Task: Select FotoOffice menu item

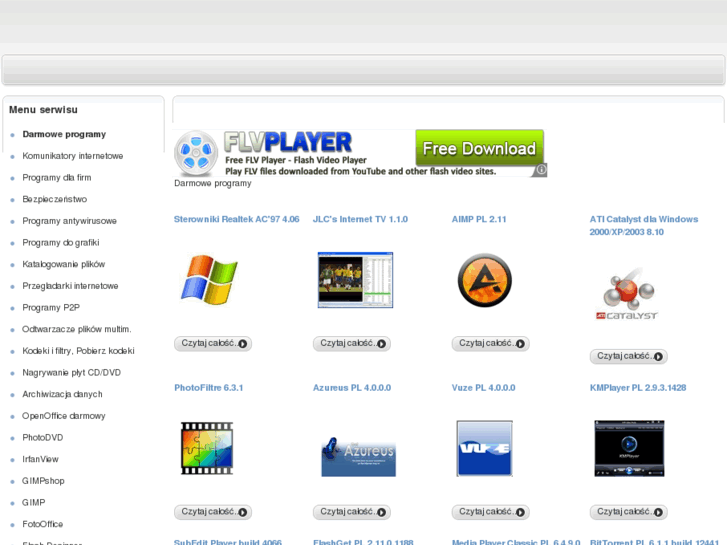Action: pos(43,525)
